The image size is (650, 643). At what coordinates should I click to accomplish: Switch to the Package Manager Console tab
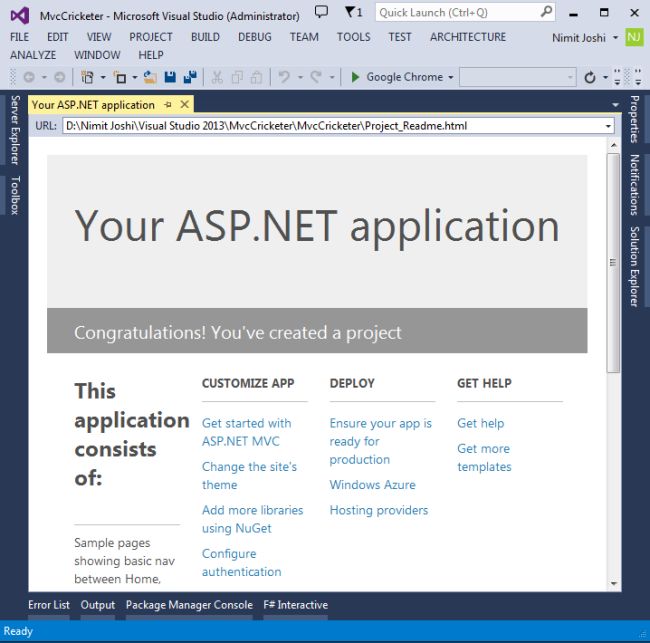pyautogui.click(x=189, y=605)
